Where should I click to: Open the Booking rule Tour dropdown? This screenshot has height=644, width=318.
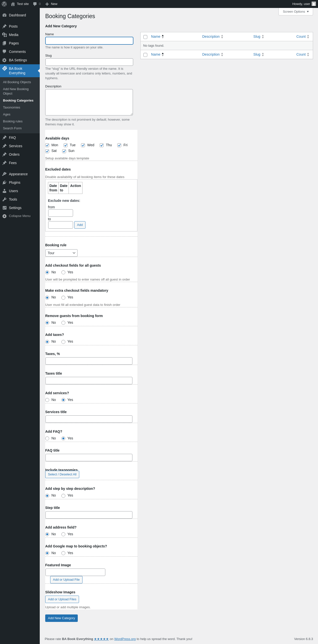coord(61,253)
